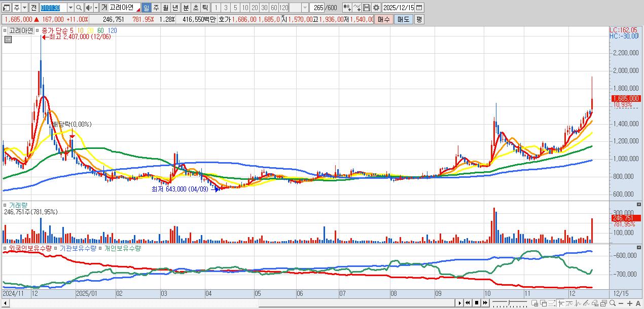This screenshot has height=309, width=644.
Task: Adjust the chart zoom slider handle
Action: pyautogui.click(x=509, y=303)
